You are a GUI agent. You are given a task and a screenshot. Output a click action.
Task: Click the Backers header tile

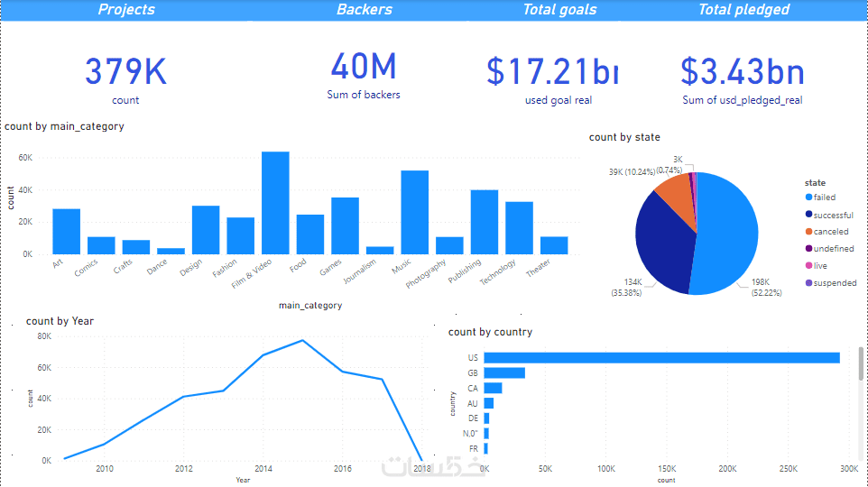point(365,9)
